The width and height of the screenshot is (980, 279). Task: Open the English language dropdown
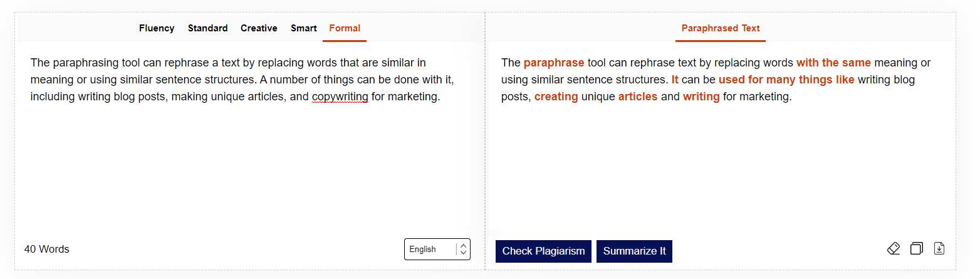point(437,249)
